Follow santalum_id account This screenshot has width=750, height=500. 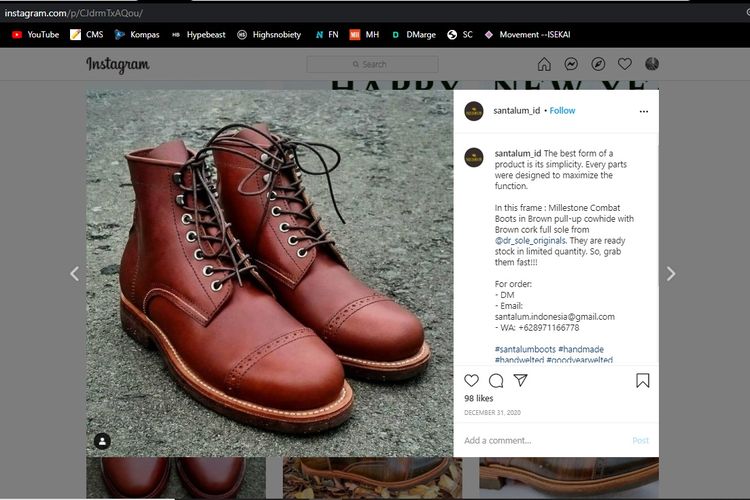tap(563, 111)
